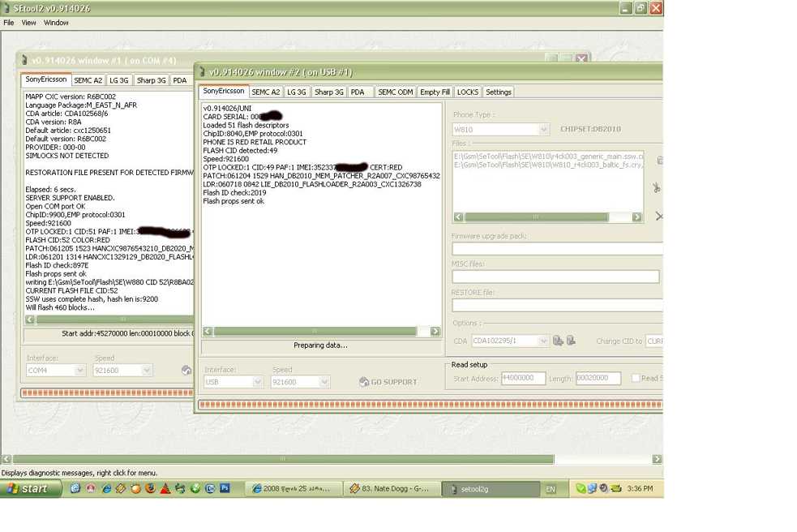Open the CDA102295/1 dropdown

point(543,341)
